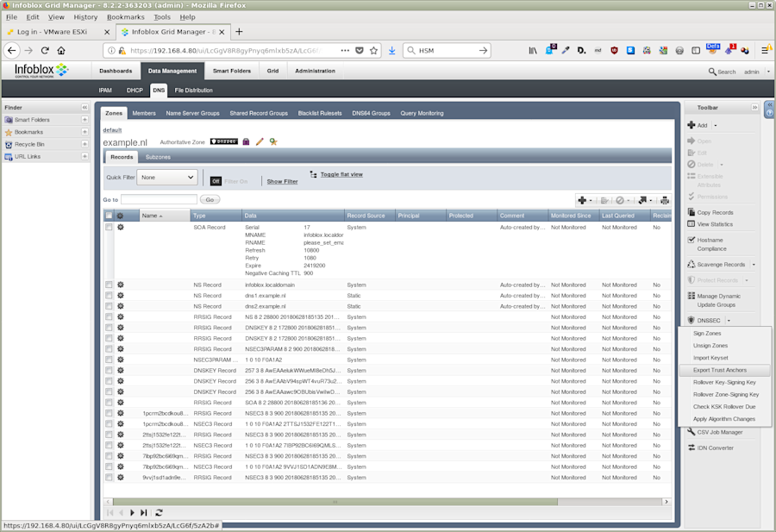Expand the Smart Folders finder section
776x532 pixels.
pyautogui.click(x=84, y=120)
